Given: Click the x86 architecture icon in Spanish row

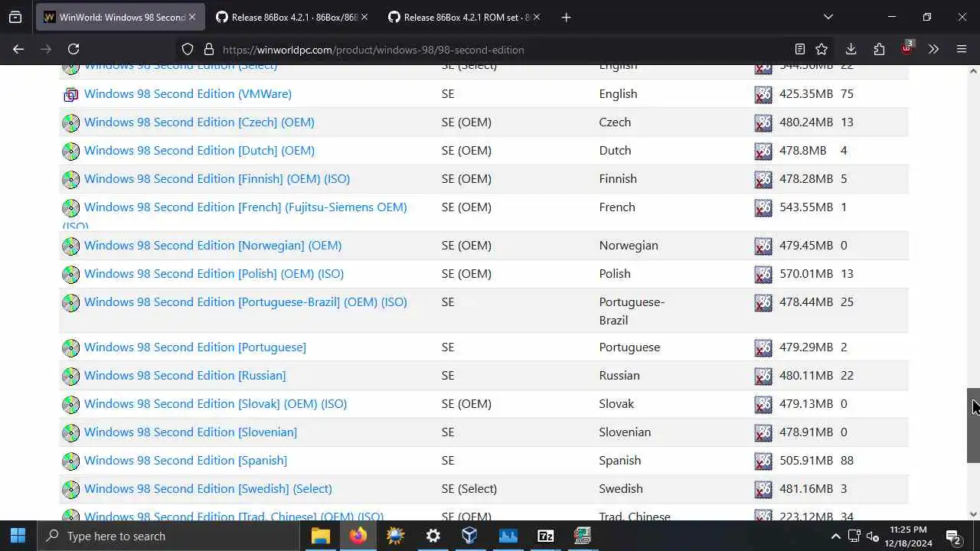Looking at the screenshot, I should coord(763,461).
